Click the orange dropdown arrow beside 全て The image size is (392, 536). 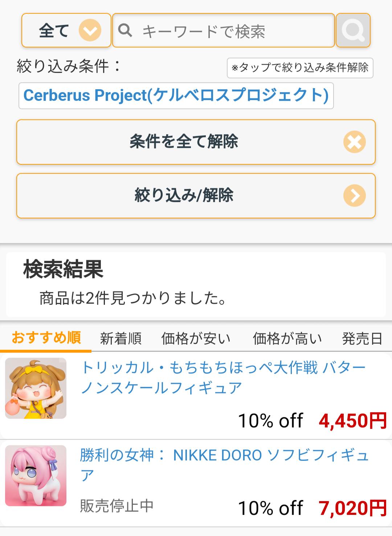click(90, 30)
